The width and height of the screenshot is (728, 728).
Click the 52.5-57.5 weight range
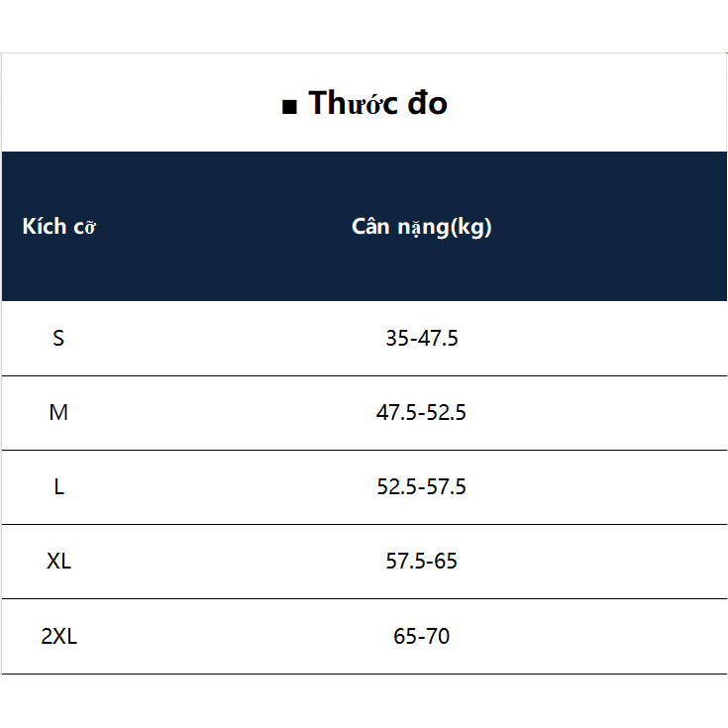pyautogui.click(x=422, y=487)
